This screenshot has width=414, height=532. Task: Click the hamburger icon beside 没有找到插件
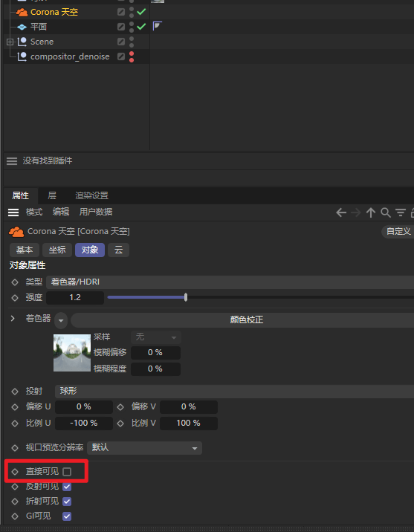click(12, 160)
